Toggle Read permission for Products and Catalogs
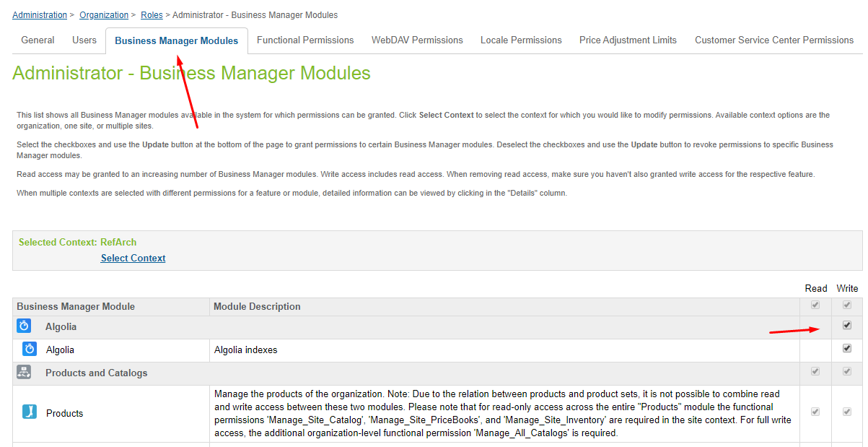The height and width of the screenshot is (447, 868). [x=815, y=371]
